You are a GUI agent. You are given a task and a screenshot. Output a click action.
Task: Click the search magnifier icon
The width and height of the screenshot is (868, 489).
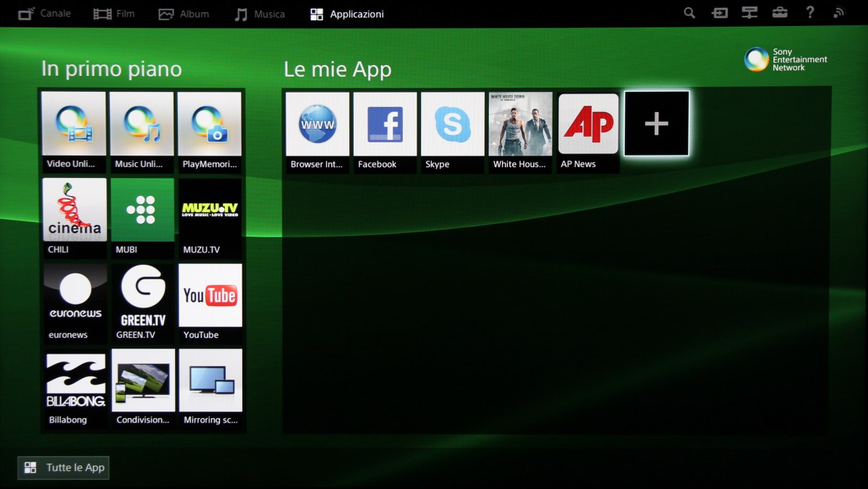(x=689, y=13)
